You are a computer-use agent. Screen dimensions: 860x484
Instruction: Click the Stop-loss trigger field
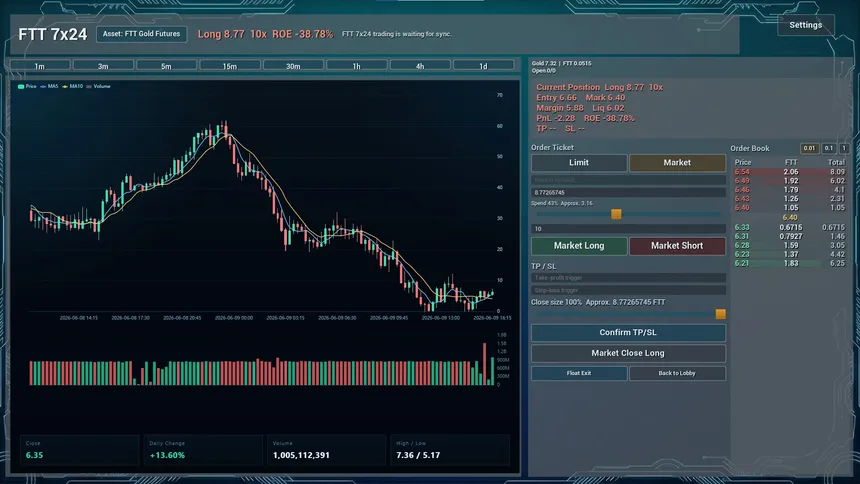pos(629,290)
